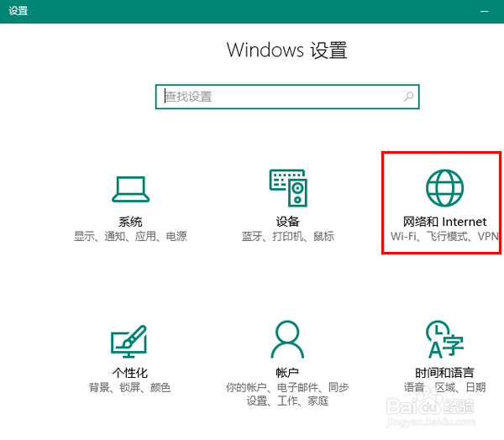Open the 时间和语言 clock icon
Image resolution: width=504 pixels, height=440 pixels.
(444, 339)
